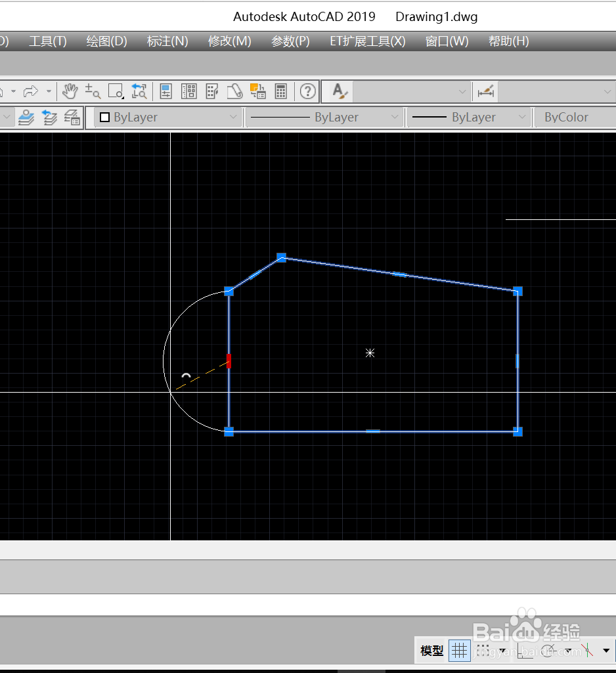
Task: Open the 标注(N) menu
Action: (167, 41)
